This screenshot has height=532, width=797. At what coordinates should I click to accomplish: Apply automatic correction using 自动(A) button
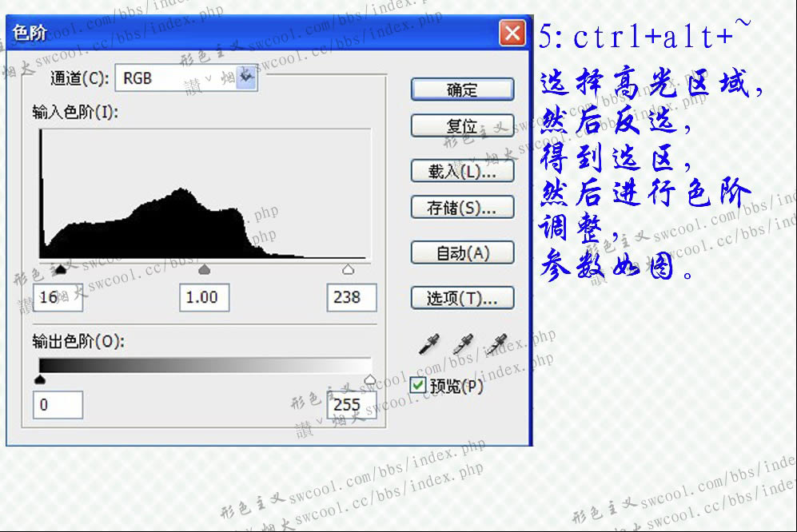(462, 252)
